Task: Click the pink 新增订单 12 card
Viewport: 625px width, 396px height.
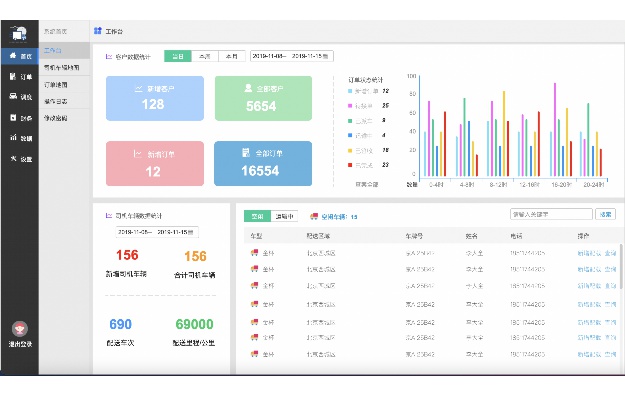Action: tap(155, 163)
